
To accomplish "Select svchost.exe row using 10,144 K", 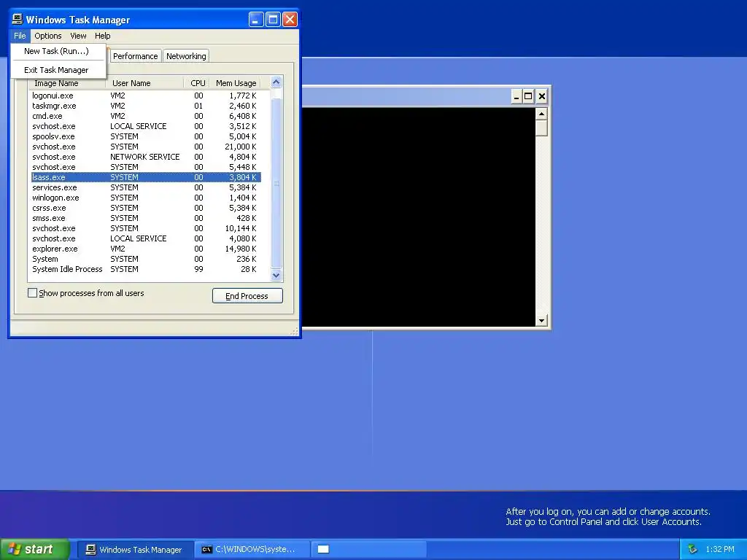I will (145, 228).
